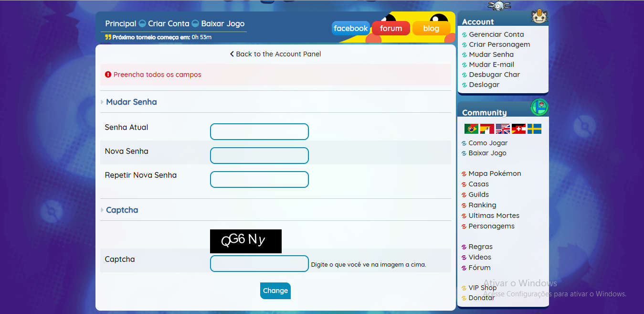Open the VIP Shop link
This screenshot has width=644, height=314.
[482, 288]
